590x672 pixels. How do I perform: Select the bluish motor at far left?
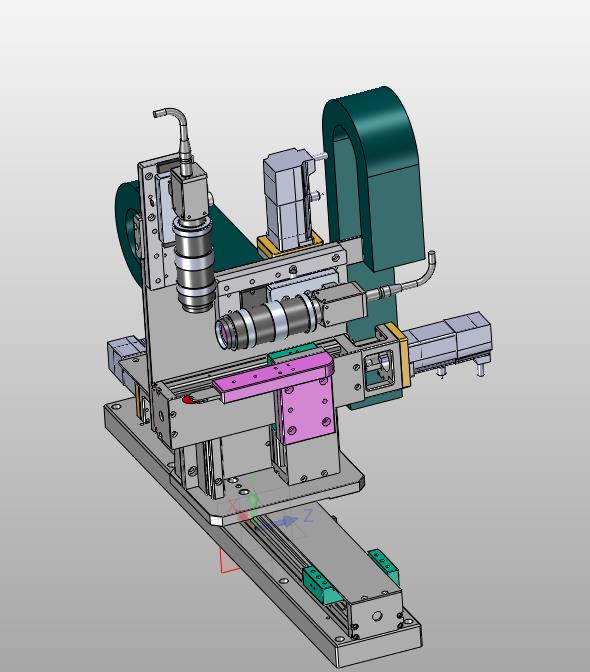click(x=124, y=358)
